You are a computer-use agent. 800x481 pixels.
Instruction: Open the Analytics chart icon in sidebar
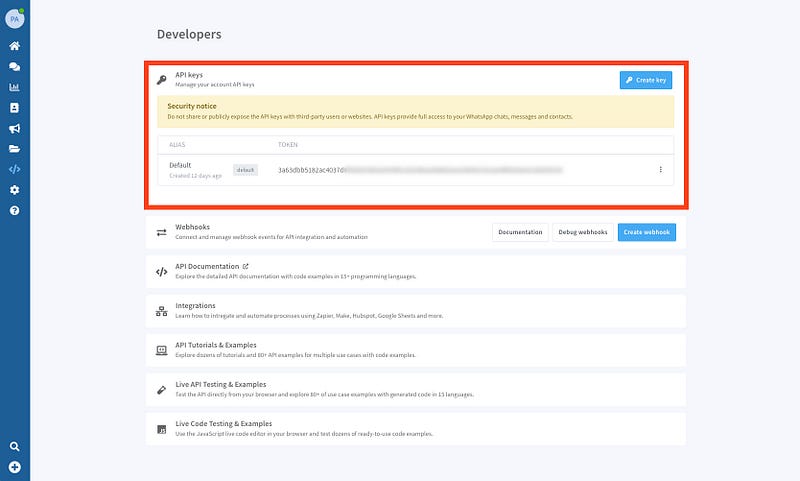[x=14, y=87]
